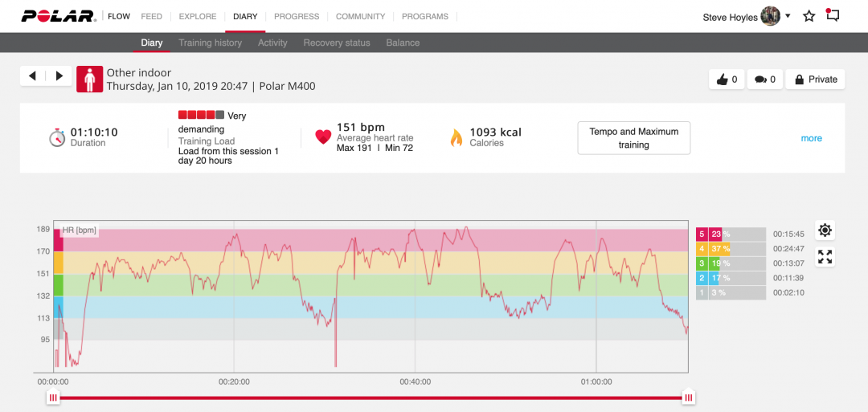This screenshot has height=412, width=868.
Task: Click the 01:10:10 duration value
Action: click(93, 133)
